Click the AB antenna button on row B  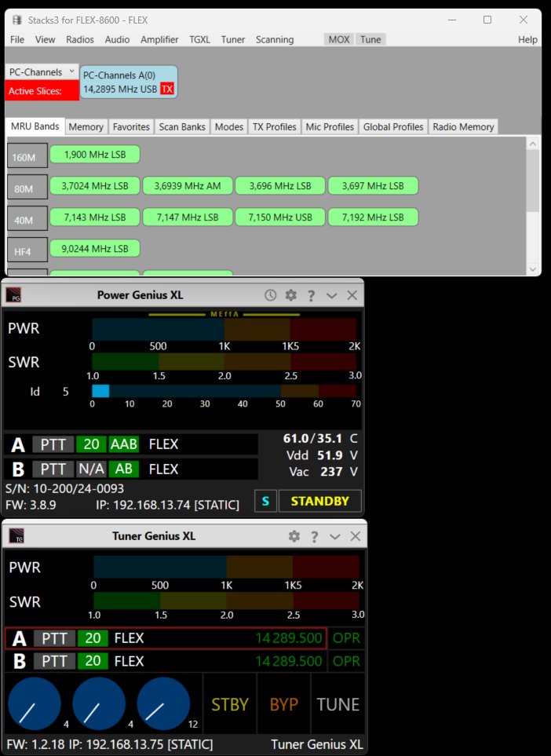(124, 469)
